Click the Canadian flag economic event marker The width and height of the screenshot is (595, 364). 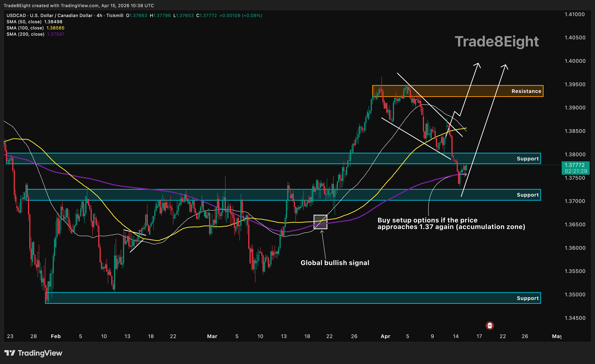[490, 326]
